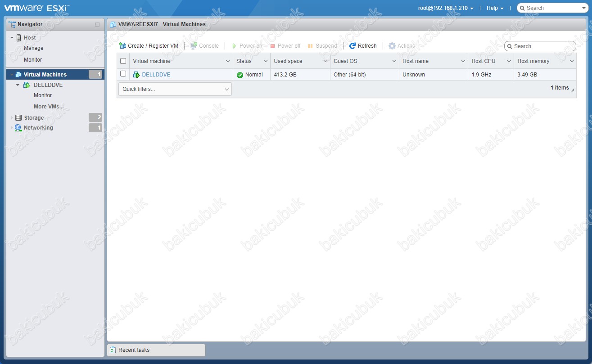The height and width of the screenshot is (364, 592).
Task: Open the Recent tasks panel
Action: (x=156, y=350)
